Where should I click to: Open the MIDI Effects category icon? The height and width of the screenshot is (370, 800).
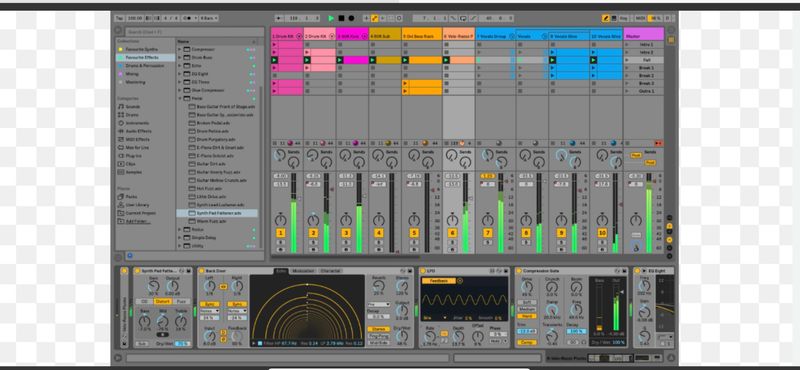(121, 139)
